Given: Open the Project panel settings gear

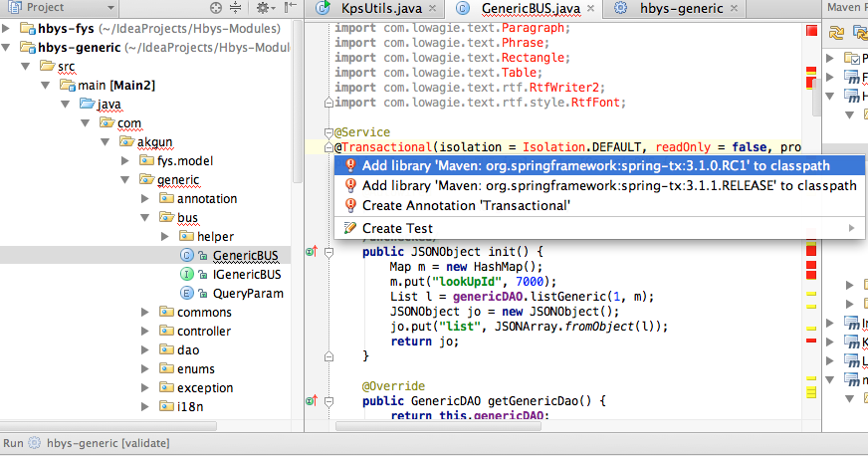Looking at the screenshot, I should 263,8.
